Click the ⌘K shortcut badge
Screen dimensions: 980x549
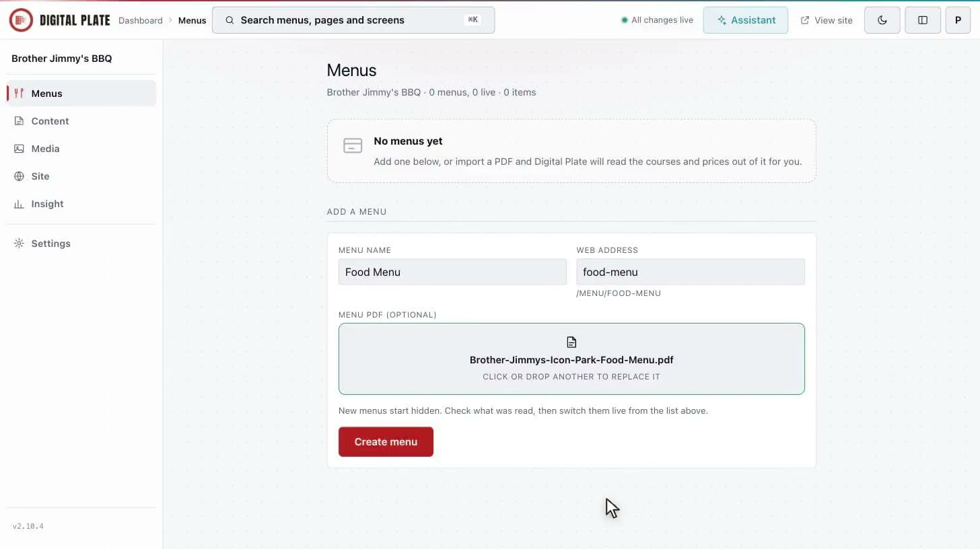tap(473, 20)
